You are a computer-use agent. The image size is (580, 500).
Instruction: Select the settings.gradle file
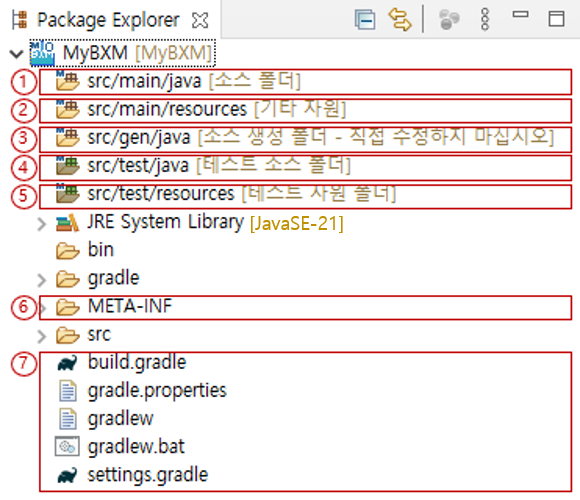point(148,475)
